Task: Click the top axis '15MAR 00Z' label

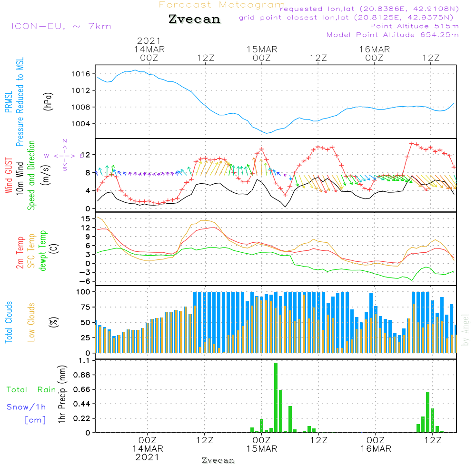Action: click(x=262, y=53)
